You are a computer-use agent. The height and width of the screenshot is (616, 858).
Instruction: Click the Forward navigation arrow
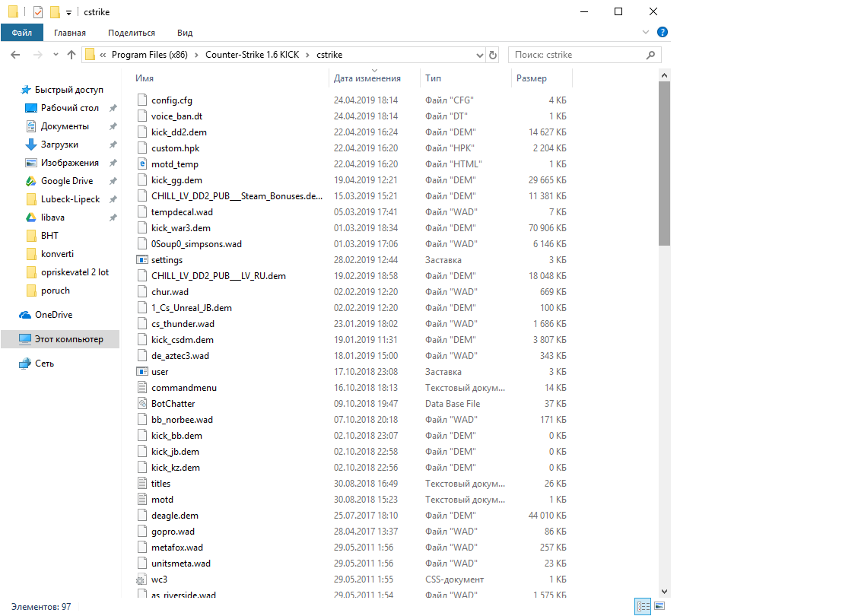(x=38, y=55)
